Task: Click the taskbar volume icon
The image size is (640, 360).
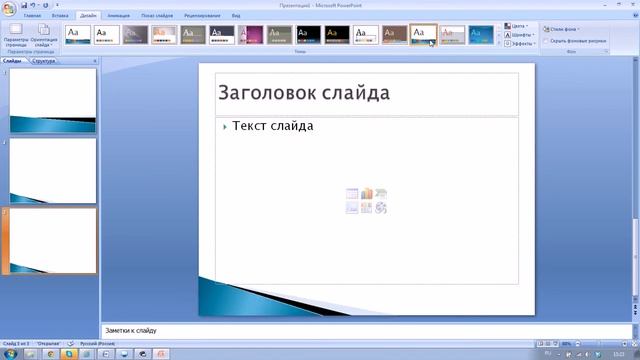Action: [586, 354]
